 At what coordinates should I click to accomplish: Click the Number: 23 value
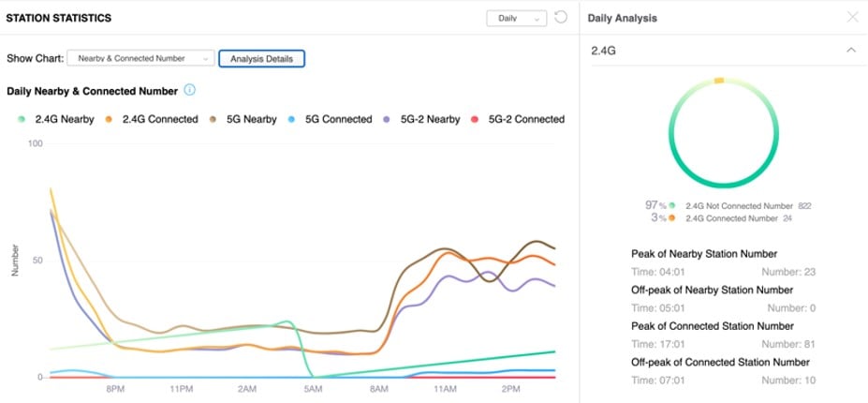tap(788, 272)
